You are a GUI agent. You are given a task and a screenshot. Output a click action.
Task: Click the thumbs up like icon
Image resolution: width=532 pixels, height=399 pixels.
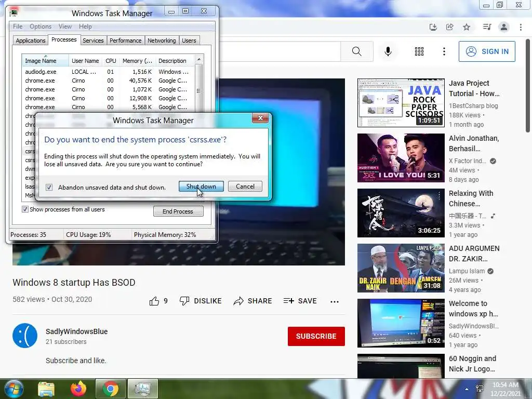(x=154, y=301)
